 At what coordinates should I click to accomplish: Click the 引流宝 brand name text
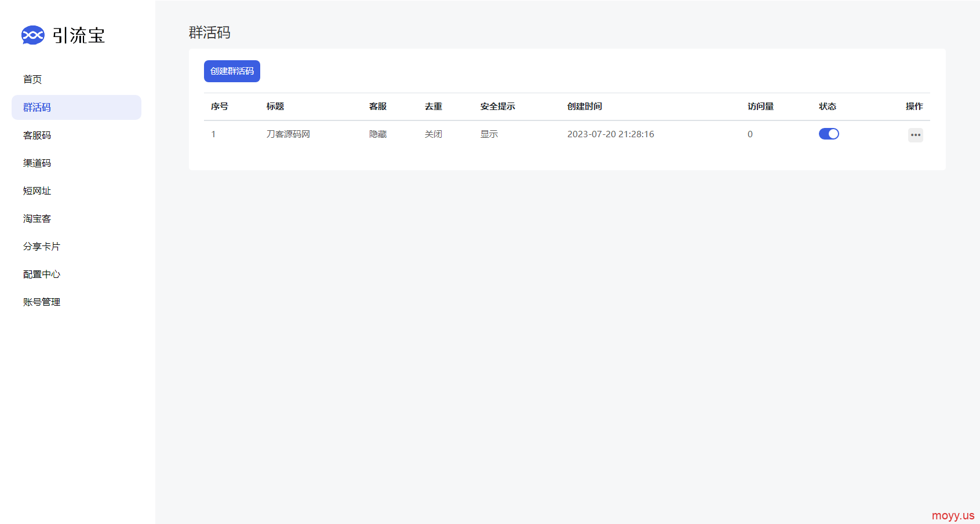tap(79, 35)
